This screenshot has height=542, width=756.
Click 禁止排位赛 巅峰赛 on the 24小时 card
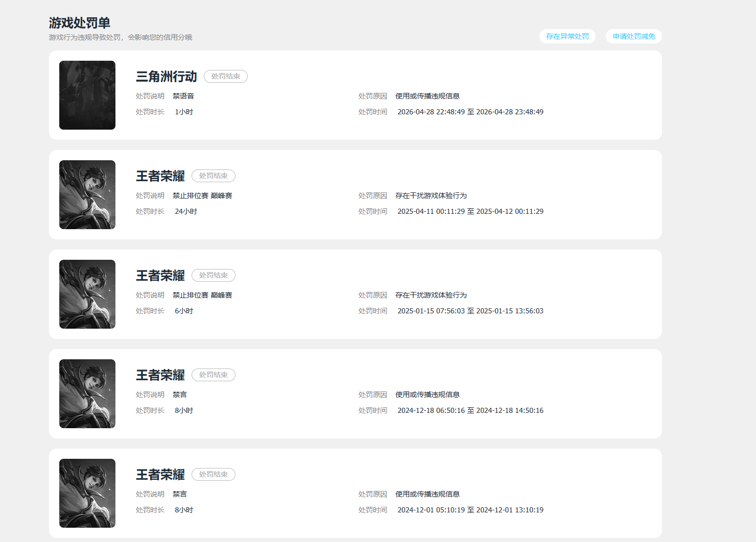click(202, 195)
